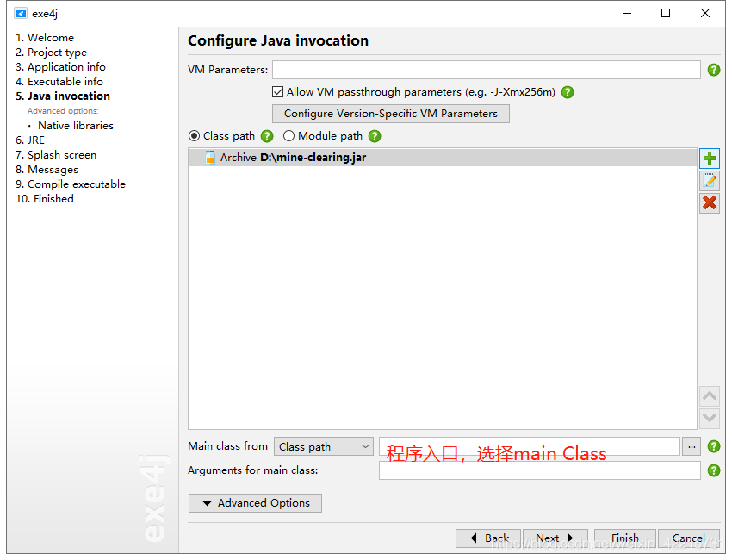The height and width of the screenshot is (560, 732).
Task: Remove class path entry with red X
Action: coord(709,203)
